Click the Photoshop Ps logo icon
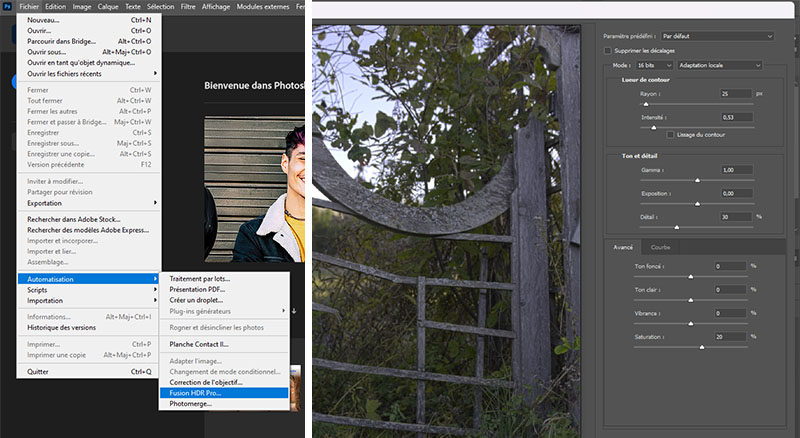 7,7
